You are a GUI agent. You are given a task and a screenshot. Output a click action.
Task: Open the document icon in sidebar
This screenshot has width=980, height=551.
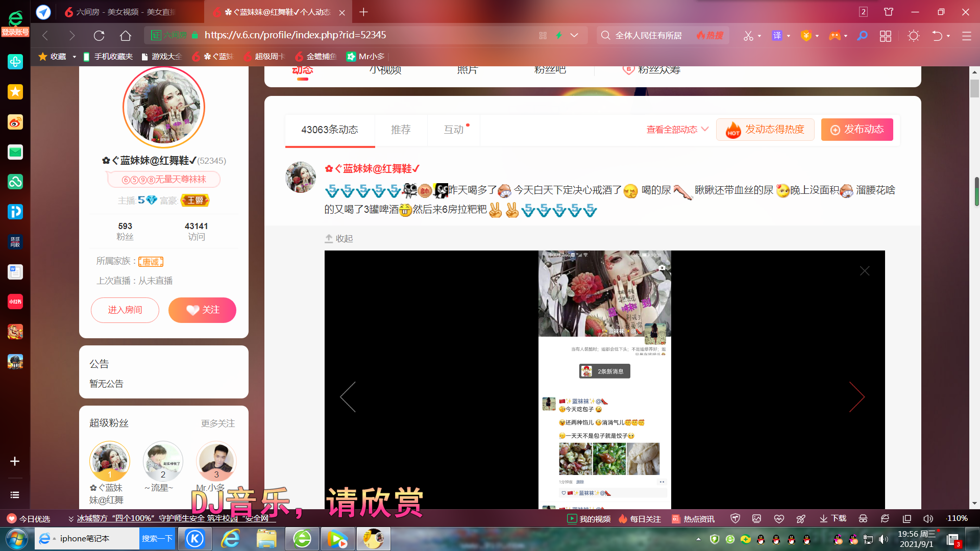point(15,272)
